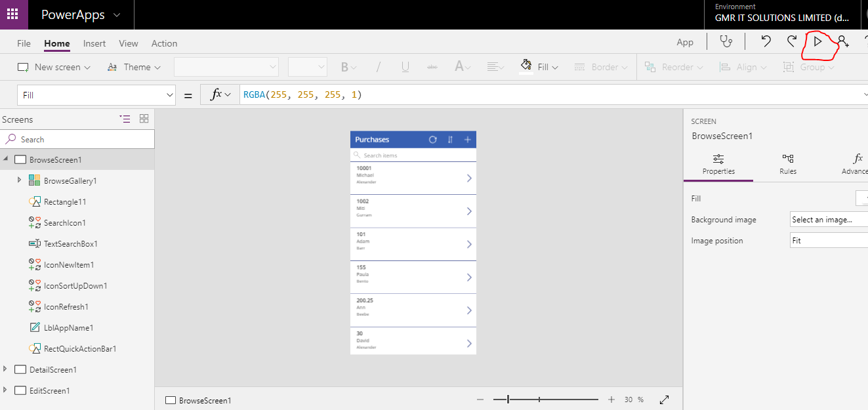Select LblAppName1 in tree

[x=68, y=327]
